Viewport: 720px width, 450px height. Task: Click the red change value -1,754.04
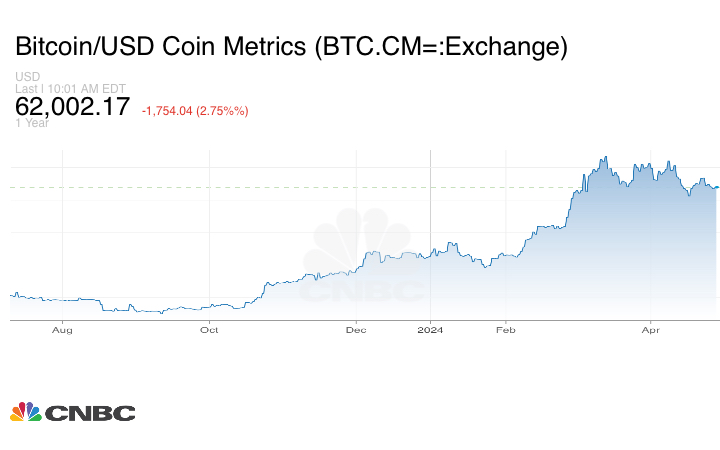[x=169, y=111]
